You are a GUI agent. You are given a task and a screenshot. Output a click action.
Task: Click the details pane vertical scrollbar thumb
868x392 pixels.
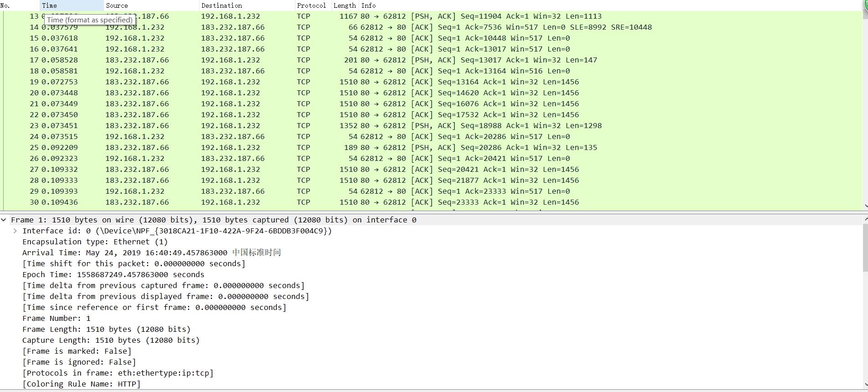tap(865, 248)
